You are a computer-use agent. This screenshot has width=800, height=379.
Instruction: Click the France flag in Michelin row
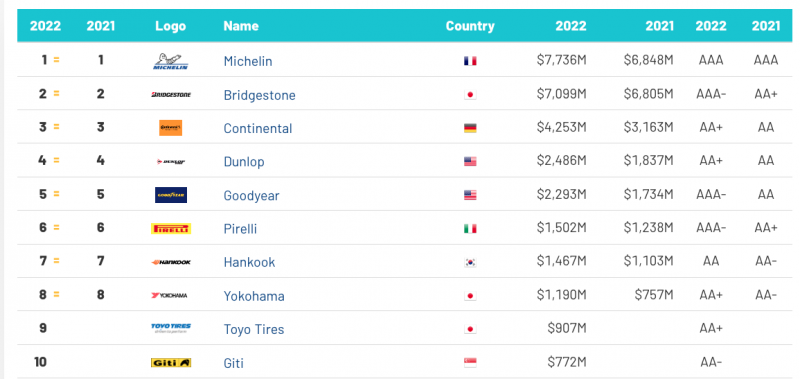tap(470, 61)
